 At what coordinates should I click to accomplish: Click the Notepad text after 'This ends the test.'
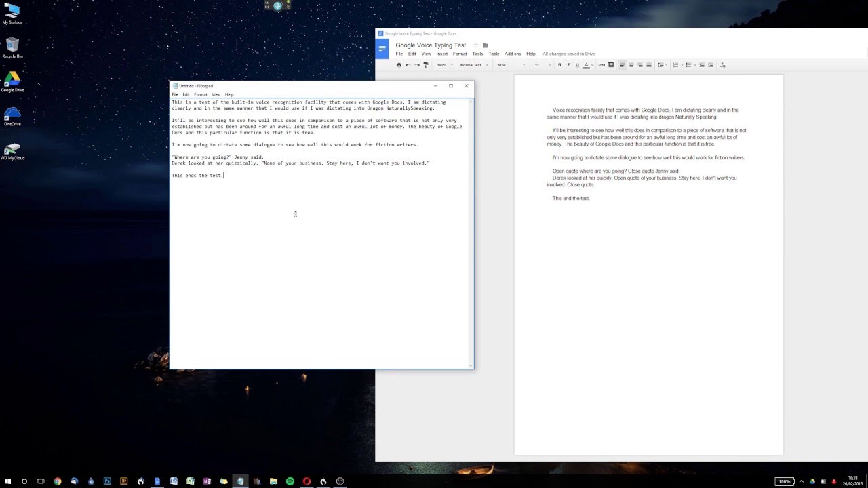224,176
